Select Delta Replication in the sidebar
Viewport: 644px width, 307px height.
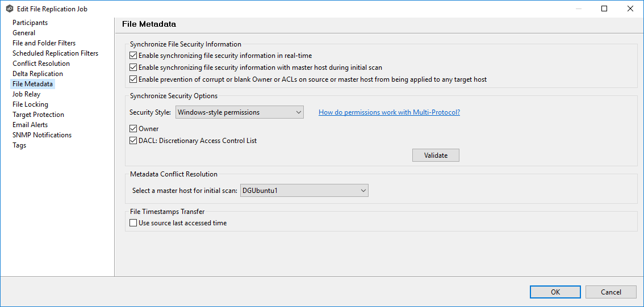[37, 74]
